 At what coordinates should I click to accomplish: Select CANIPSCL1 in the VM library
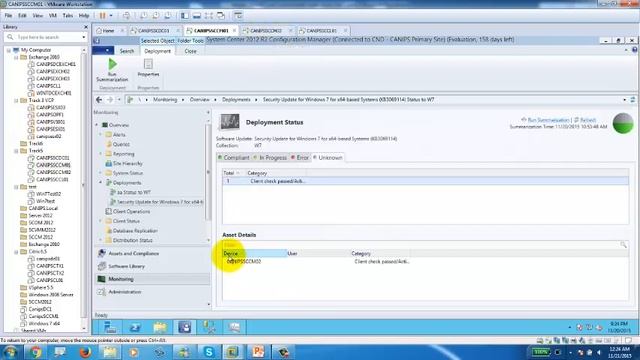point(45,86)
